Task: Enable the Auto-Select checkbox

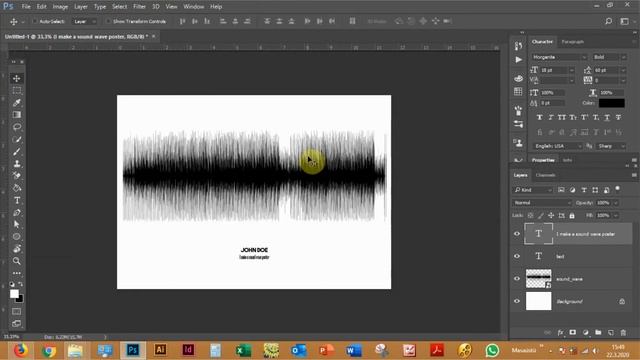Action: pos(35,21)
